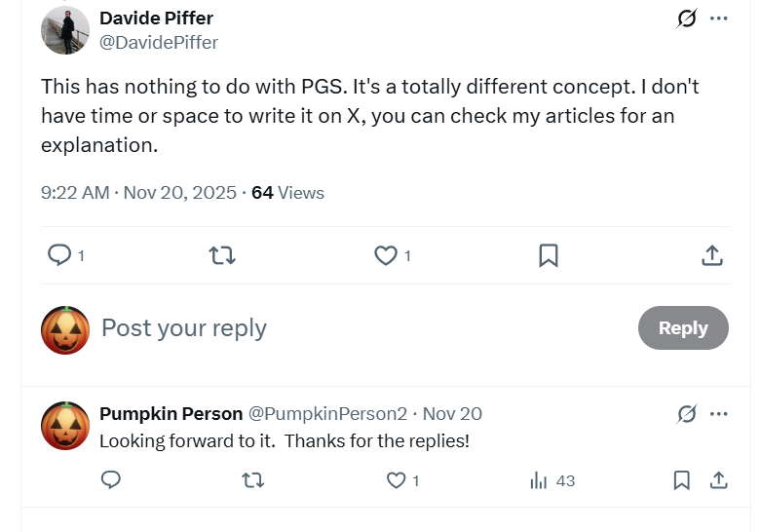Click the Grok icon on Pumpkin Person's reply
Screen dimensions: 761x532
tap(687, 414)
